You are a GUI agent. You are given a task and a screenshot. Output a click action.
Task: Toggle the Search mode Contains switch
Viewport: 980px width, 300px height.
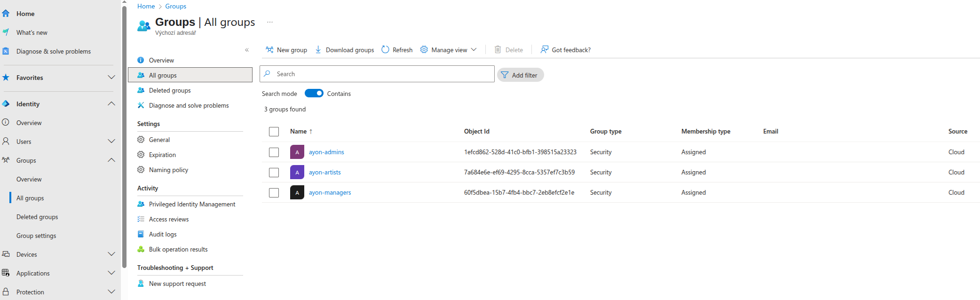click(x=314, y=94)
